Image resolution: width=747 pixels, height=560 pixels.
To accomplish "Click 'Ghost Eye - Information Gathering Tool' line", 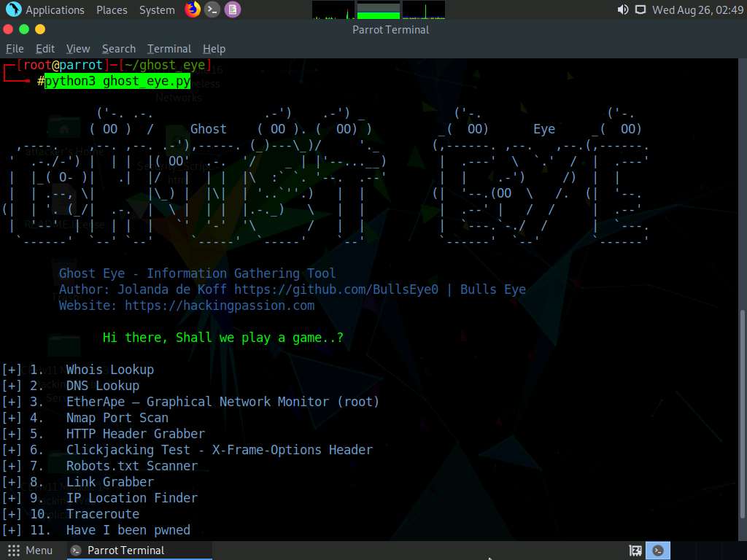I will coord(197,273).
